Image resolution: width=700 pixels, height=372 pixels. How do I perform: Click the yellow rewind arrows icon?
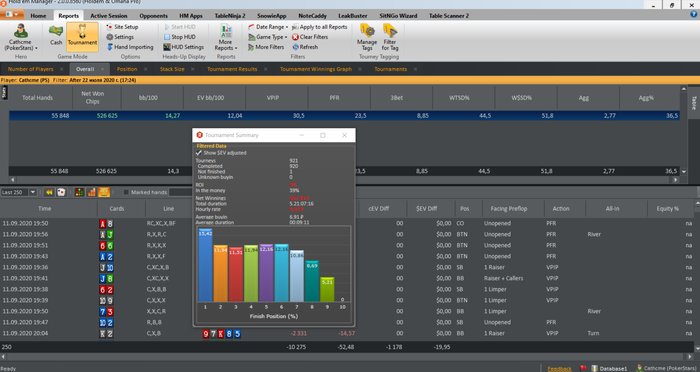[x=49, y=192]
